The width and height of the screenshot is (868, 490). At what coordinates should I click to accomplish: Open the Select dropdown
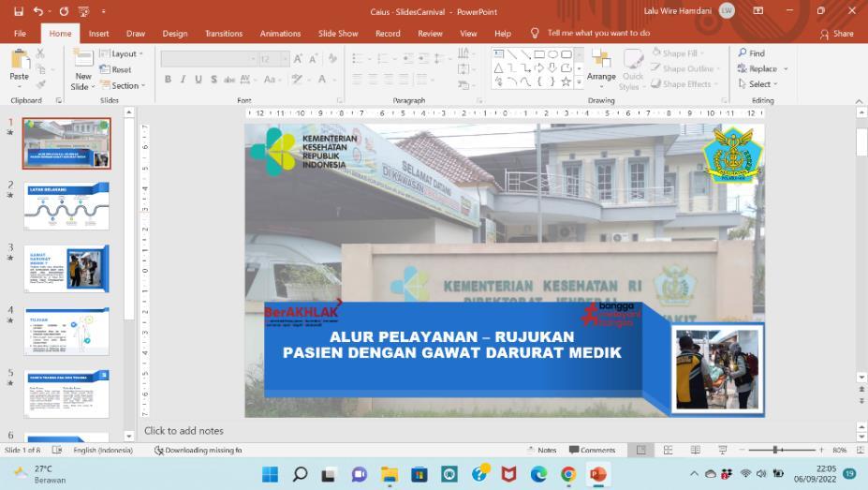tap(758, 84)
